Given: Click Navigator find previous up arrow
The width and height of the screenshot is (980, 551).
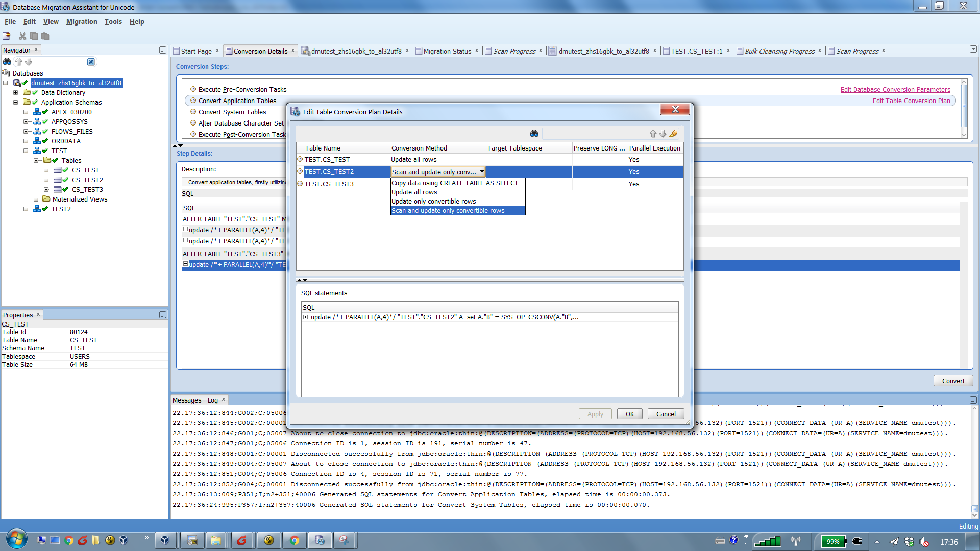Looking at the screenshot, I should coord(19,62).
